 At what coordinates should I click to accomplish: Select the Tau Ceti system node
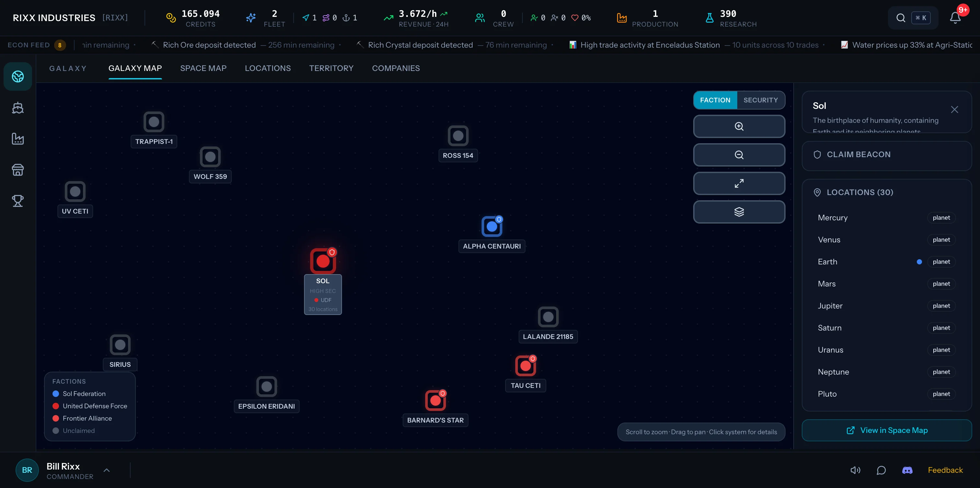coord(525,366)
